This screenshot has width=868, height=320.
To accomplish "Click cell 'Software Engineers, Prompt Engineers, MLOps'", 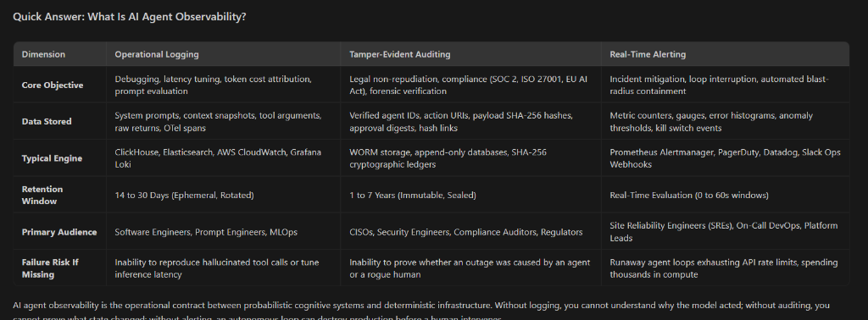I will pyautogui.click(x=223, y=232).
